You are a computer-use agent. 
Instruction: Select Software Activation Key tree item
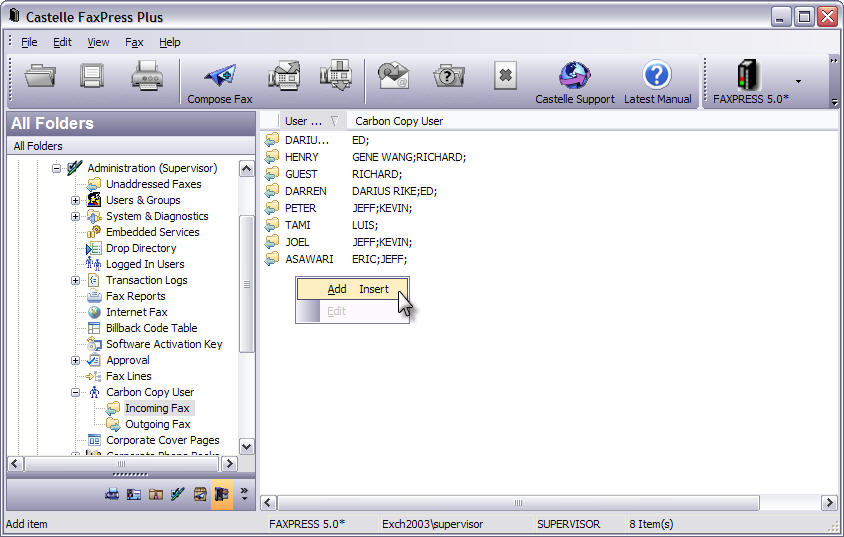click(164, 344)
